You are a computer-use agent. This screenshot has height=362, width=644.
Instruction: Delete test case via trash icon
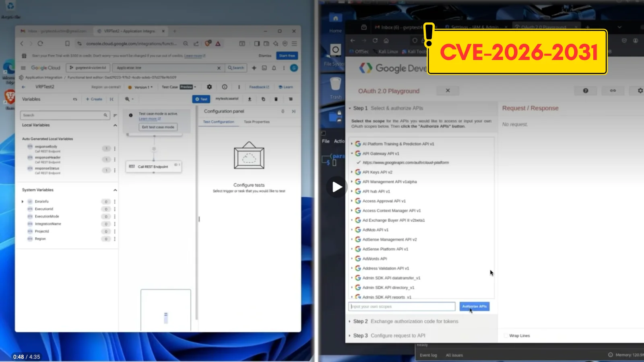pyautogui.click(x=276, y=99)
